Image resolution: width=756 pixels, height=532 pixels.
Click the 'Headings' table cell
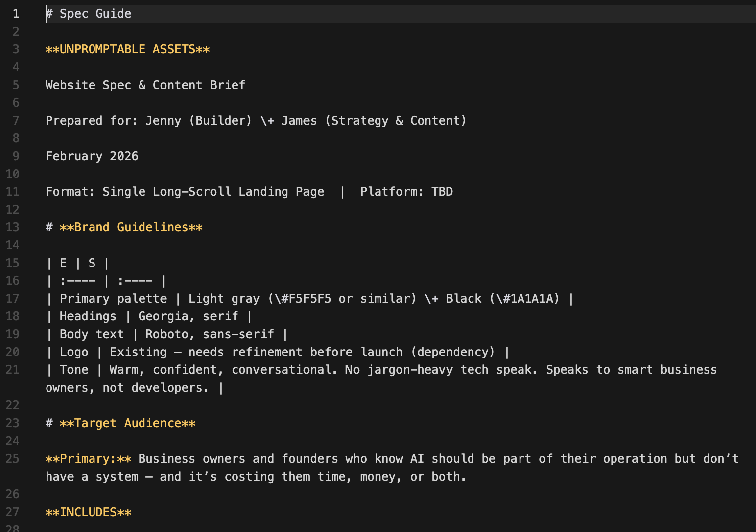(x=88, y=316)
